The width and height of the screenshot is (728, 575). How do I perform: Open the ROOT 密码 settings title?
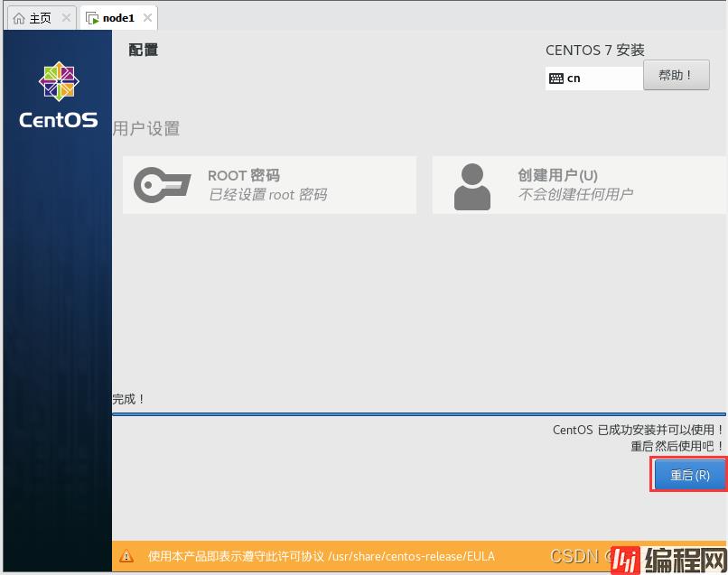click(244, 176)
